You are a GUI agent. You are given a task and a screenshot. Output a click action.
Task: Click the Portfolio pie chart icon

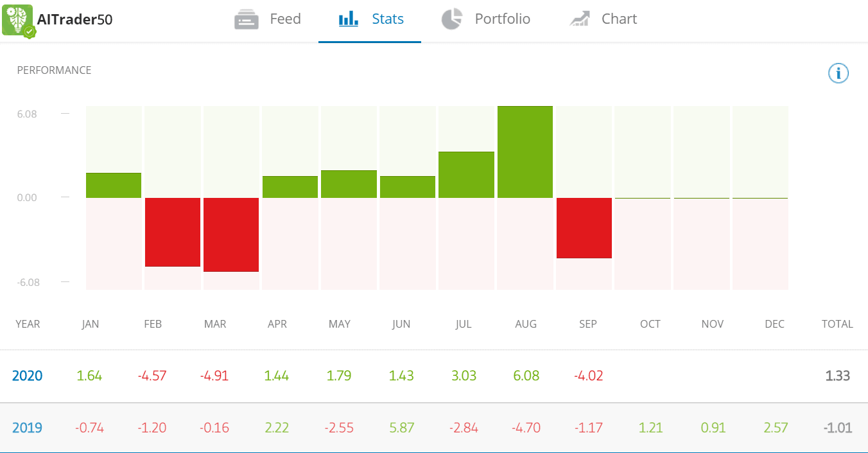coord(452,19)
